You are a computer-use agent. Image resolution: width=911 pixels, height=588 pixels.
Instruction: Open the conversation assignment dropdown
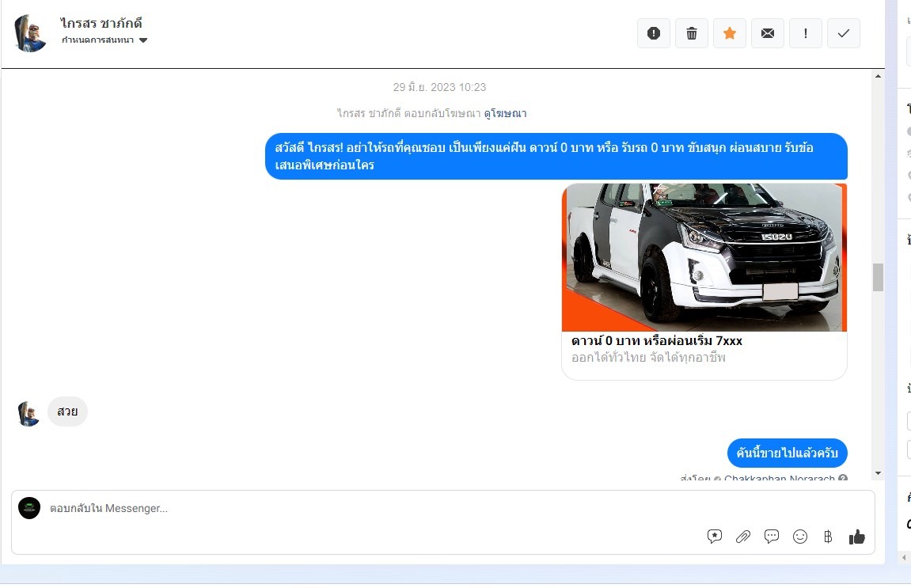[x=104, y=40]
